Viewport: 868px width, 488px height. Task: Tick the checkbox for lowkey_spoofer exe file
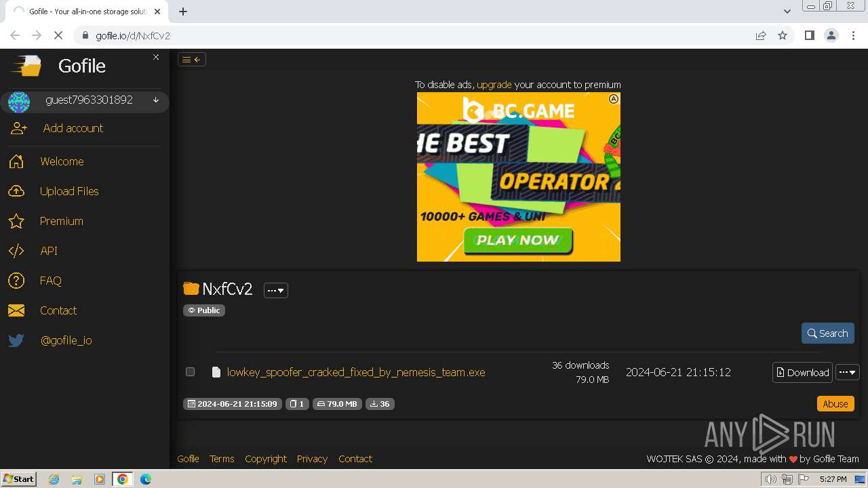click(191, 371)
